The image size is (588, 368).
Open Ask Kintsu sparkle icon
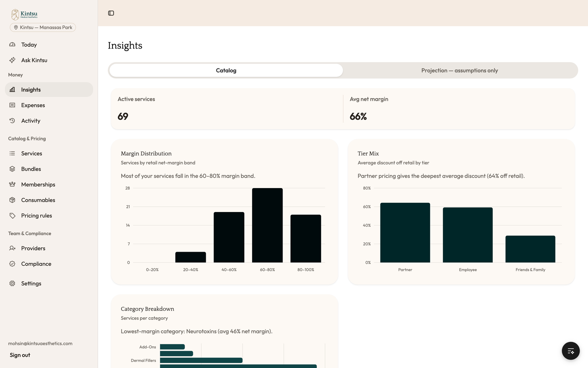12,60
